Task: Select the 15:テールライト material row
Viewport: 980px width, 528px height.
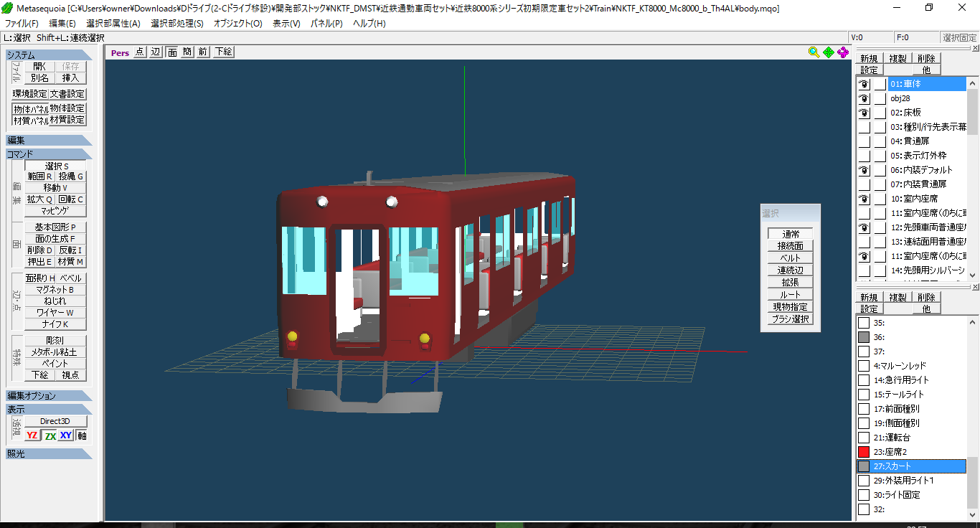Action: click(911, 395)
